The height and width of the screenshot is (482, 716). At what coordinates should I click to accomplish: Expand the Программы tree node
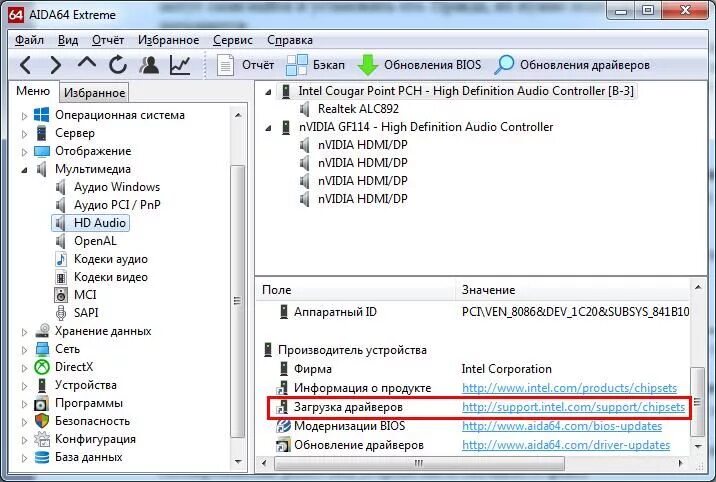(x=24, y=403)
